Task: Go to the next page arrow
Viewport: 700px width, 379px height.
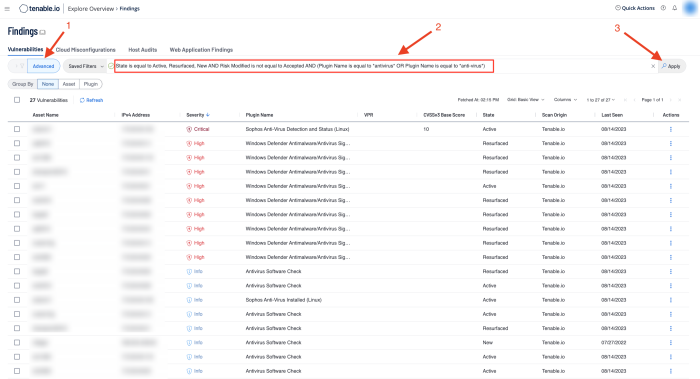Action: 671,100
